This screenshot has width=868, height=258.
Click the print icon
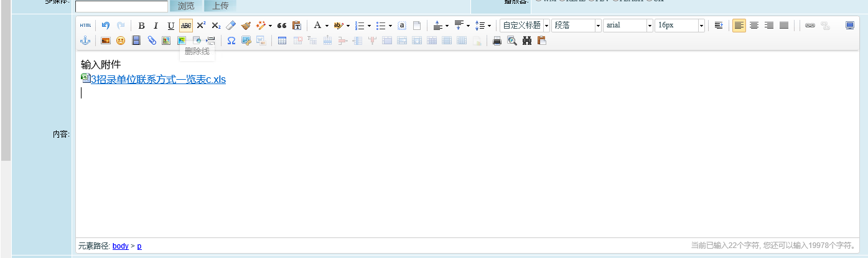tap(497, 41)
